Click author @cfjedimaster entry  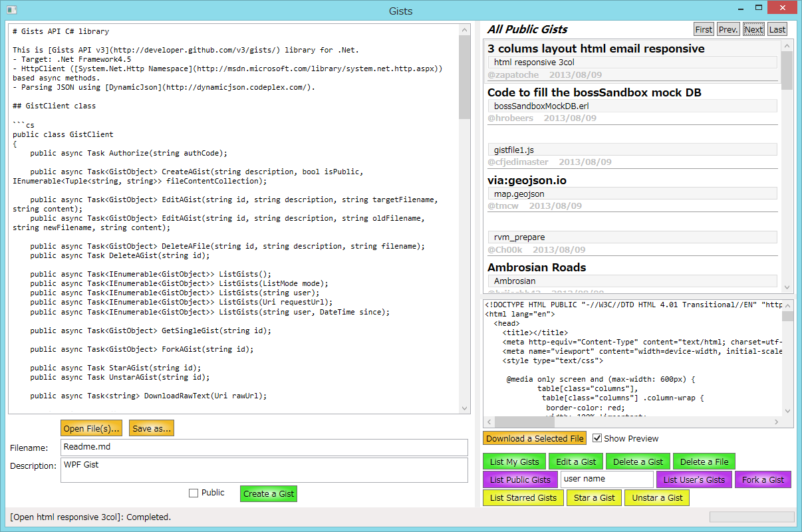(x=518, y=162)
